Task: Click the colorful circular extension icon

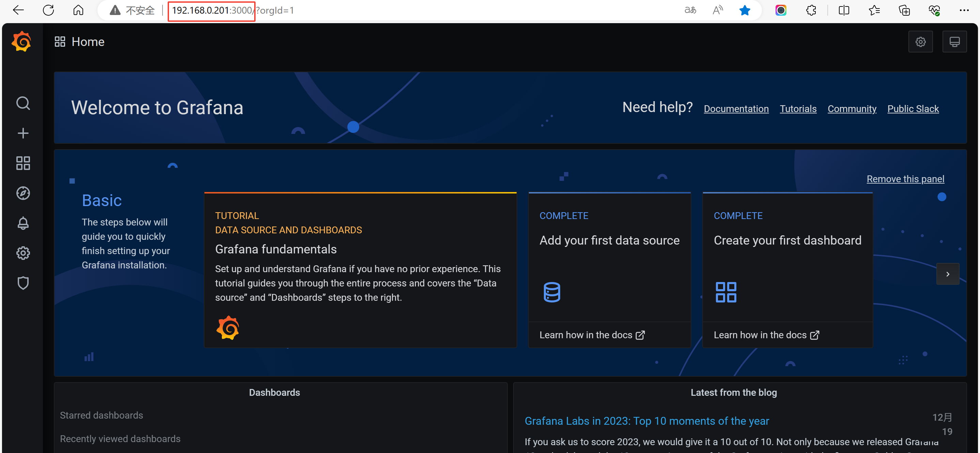Action: click(x=781, y=10)
